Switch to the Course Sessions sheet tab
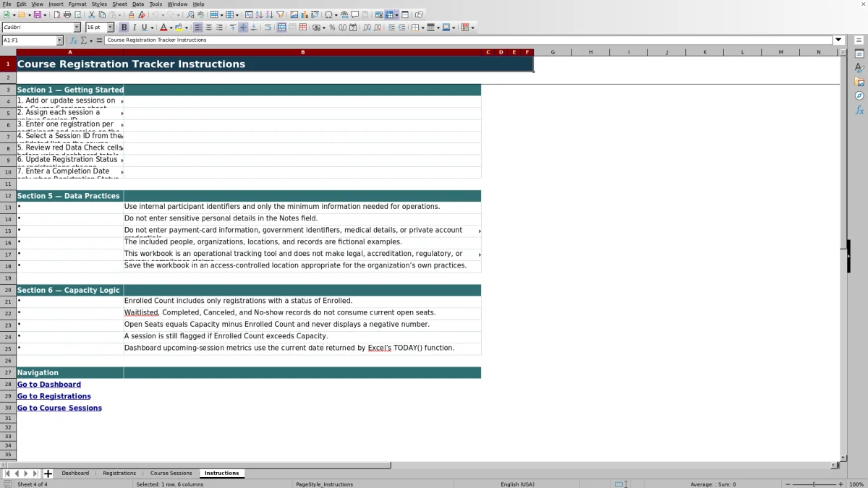868x488 pixels. 171,474
